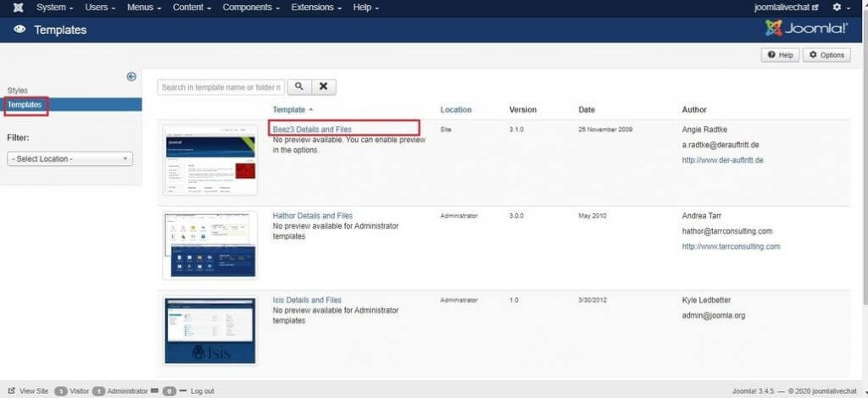This screenshot has height=398, width=868.
Task: Click the Beez3 template thumbnail
Action: (210, 160)
